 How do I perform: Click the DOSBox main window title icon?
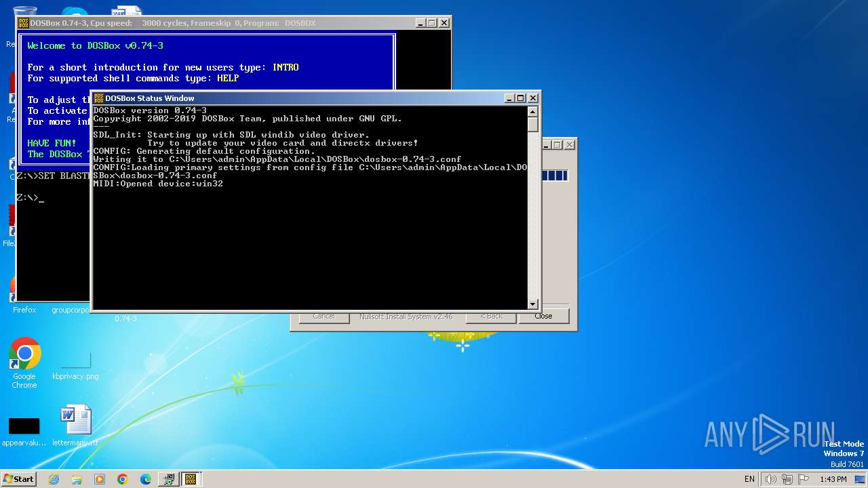click(23, 23)
